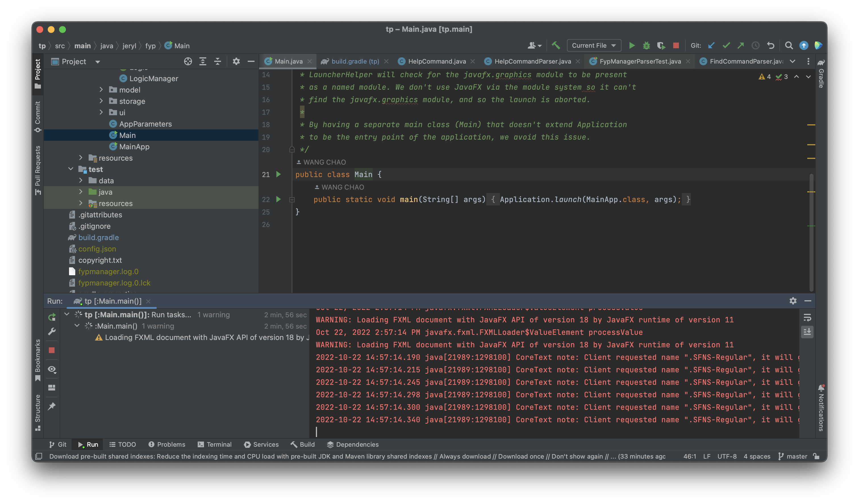This screenshot has height=504, width=859.
Task: Toggle soft-wrap in Run console
Action: tap(807, 318)
